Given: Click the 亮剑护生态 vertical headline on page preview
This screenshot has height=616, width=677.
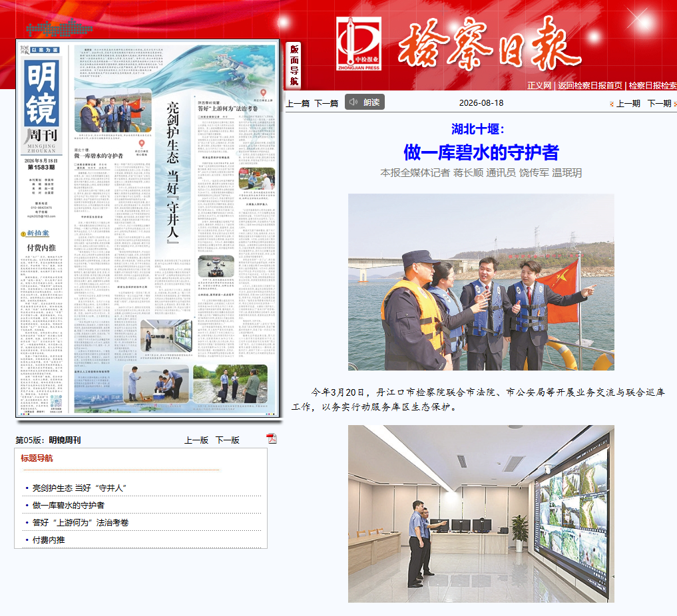Looking at the screenshot, I should coord(172,172).
